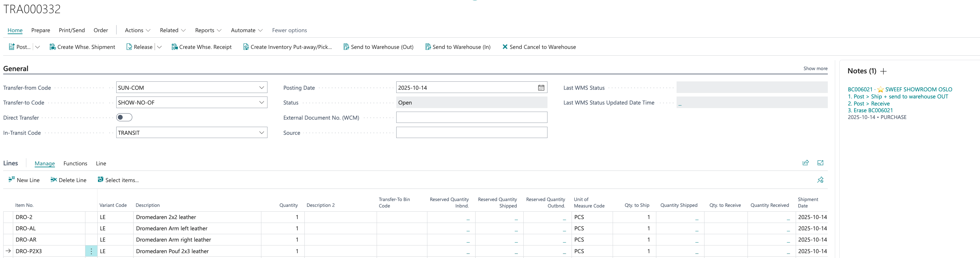Viewport: 980px width, 258px height.
Task: Click the Create Whse. Shipment icon
Action: [53, 47]
